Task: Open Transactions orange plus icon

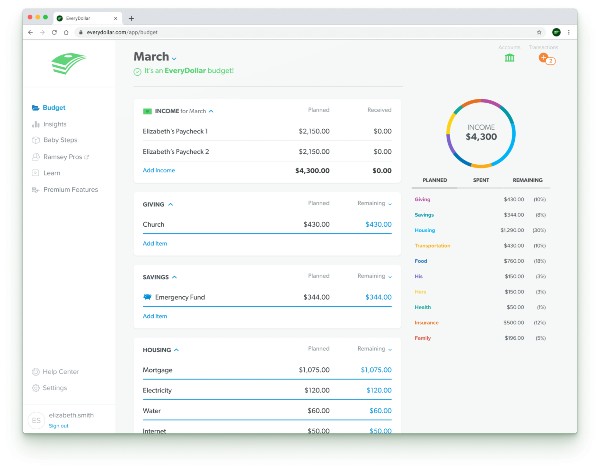Action: click(x=543, y=58)
